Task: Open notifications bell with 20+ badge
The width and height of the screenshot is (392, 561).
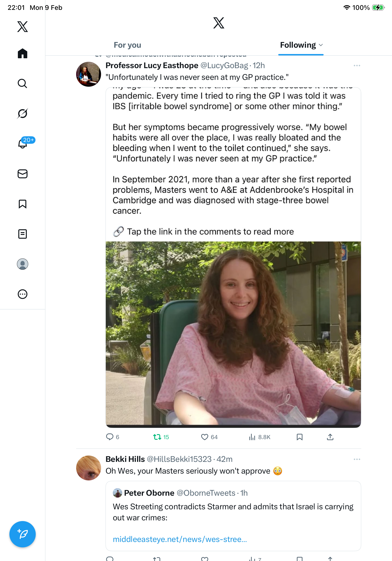Action: [x=23, y=144]
